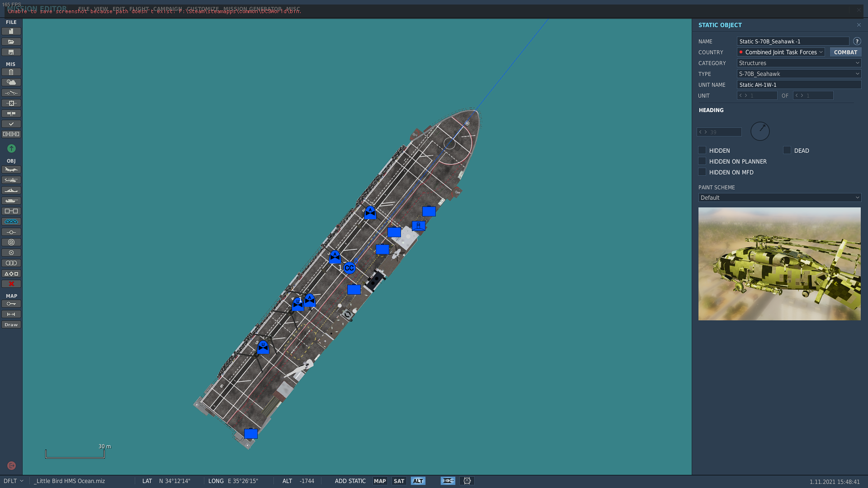Open the briefing clipboard icon

coord(11,72)
